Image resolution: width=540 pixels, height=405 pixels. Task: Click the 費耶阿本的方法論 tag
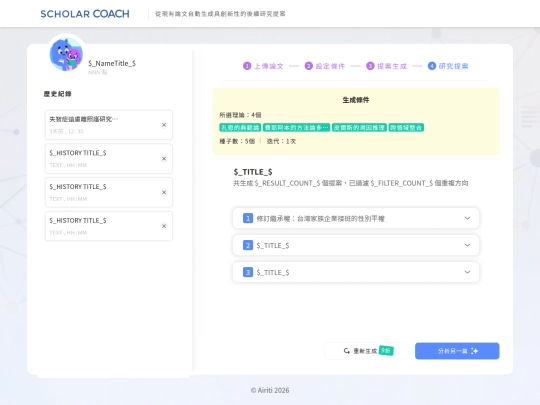297,128
